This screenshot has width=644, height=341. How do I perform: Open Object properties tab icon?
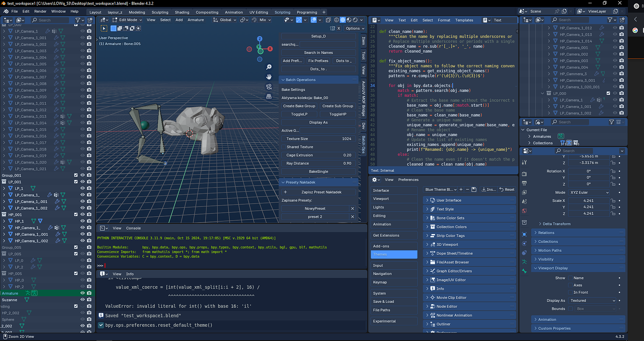[x=524, y=234]
